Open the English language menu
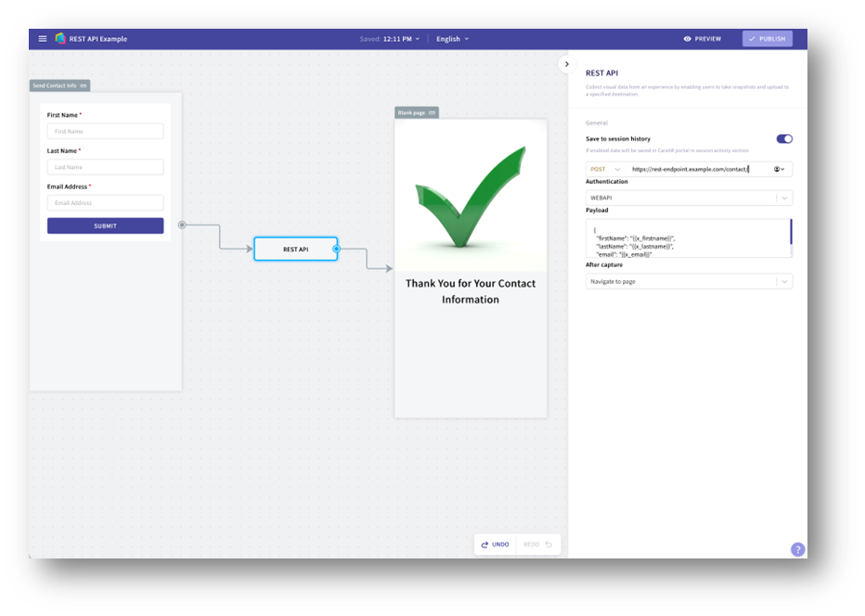Image resolution: width=865 pixels, height=616 pixels. (453, 39)
